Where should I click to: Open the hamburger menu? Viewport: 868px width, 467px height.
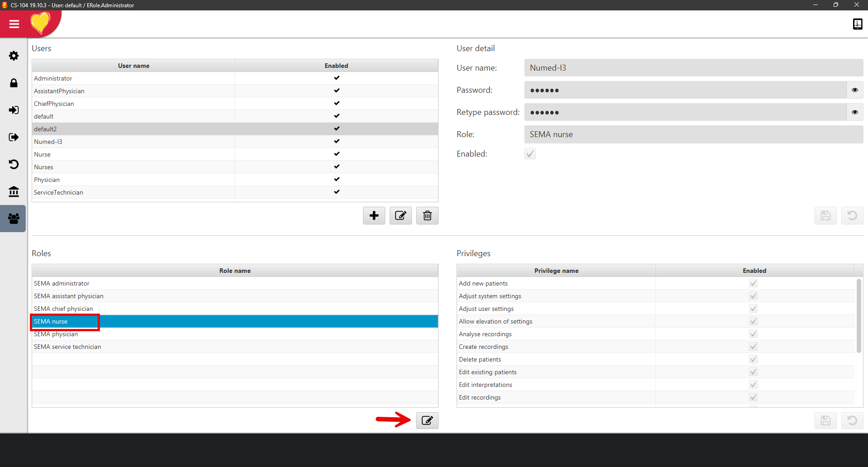[x=14, y=24]
